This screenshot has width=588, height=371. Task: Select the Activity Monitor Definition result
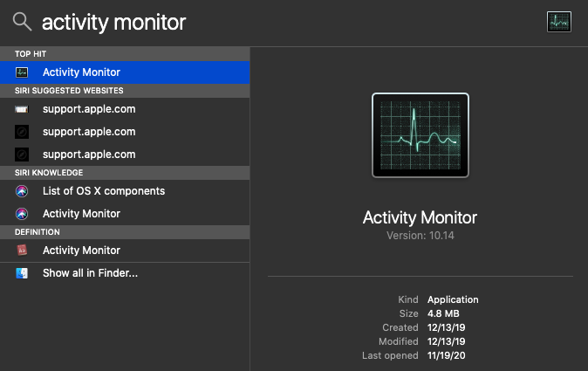125,251
